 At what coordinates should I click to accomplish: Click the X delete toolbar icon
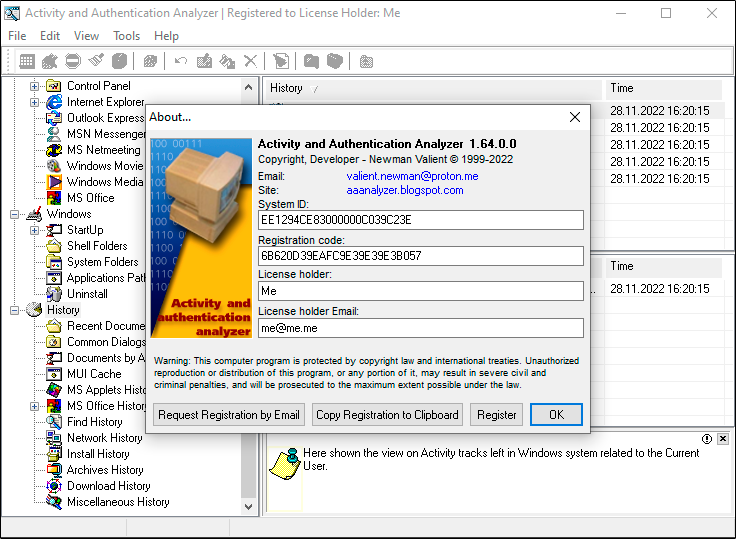coord(251,61)
